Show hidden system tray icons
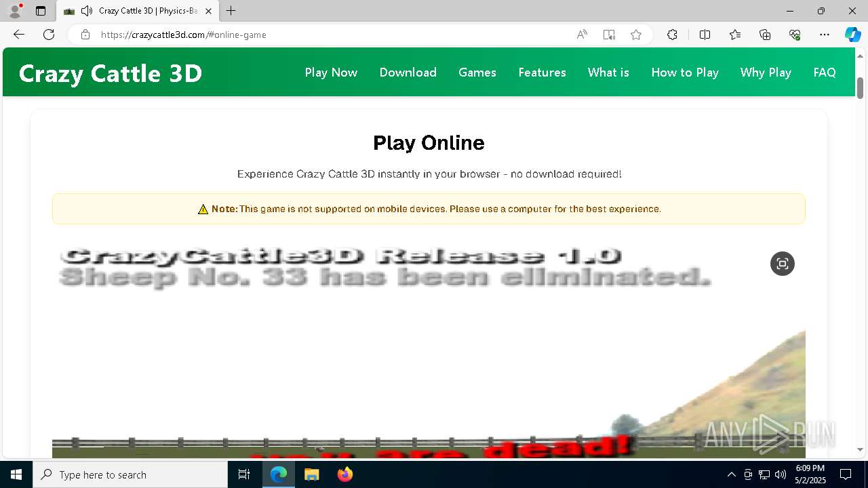 pyautogui.click(x=731, y=474)
